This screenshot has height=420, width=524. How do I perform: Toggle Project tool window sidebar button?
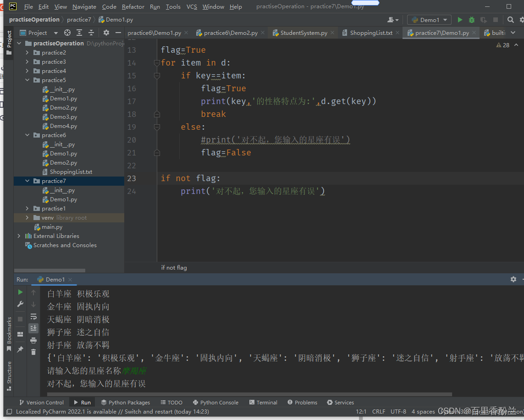(9, 43)
